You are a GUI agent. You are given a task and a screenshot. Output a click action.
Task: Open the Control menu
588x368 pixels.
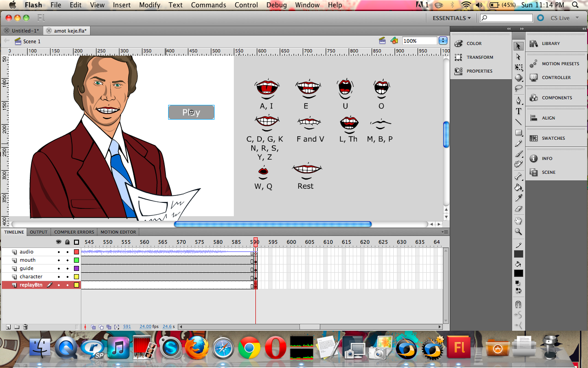(x=246, y=5)
